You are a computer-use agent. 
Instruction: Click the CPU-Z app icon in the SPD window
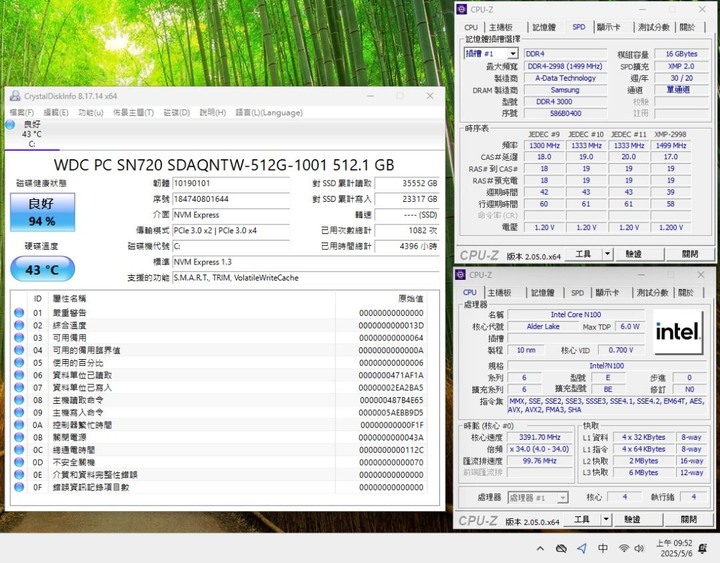(461, 9)
